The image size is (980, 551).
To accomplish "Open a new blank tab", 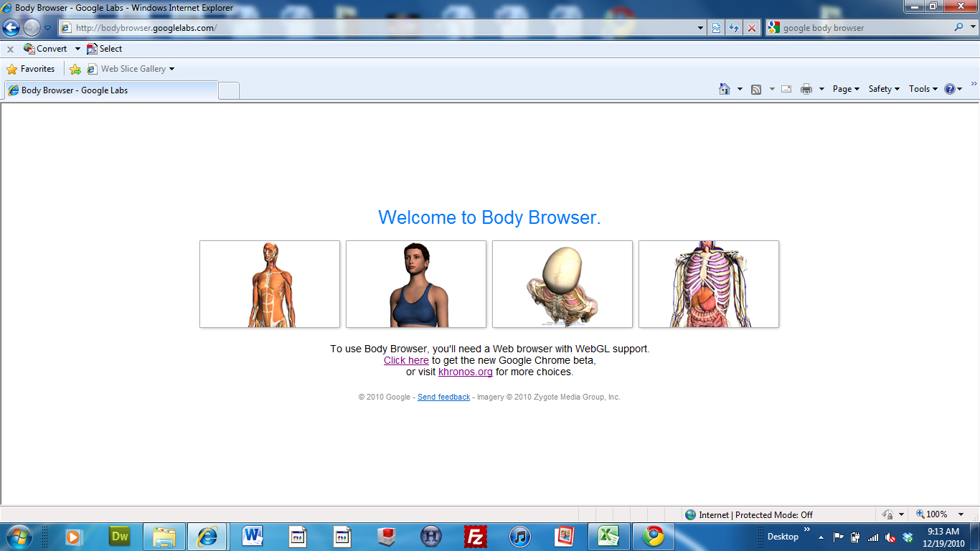I will 229,90.
